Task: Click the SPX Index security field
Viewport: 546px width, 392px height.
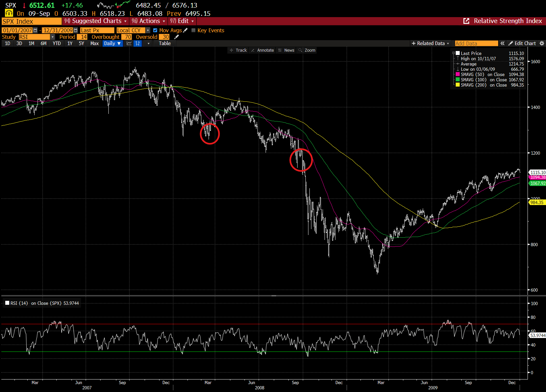Action: (32, 21)
